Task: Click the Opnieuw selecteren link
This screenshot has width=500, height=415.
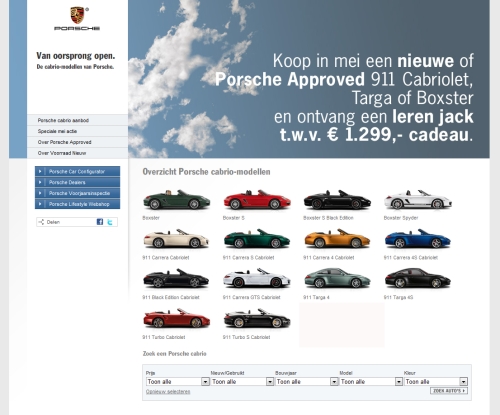Action: (168, 392)
